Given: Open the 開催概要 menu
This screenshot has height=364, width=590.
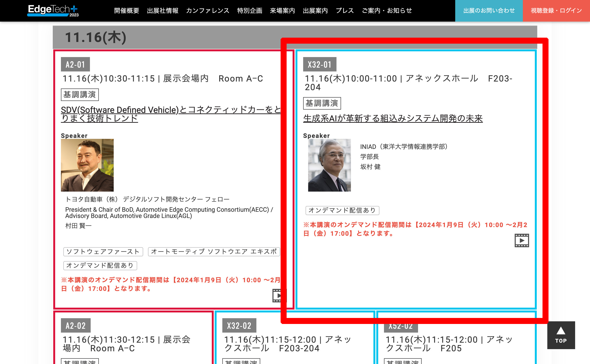Looking at the screenshot, I should pos(126,11).
